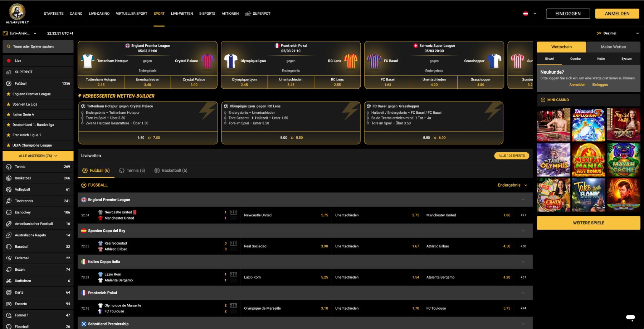Screen dimensions: 644x329
Task: Select the Fußball soccer ball sidebar icon
Action: 9,83
